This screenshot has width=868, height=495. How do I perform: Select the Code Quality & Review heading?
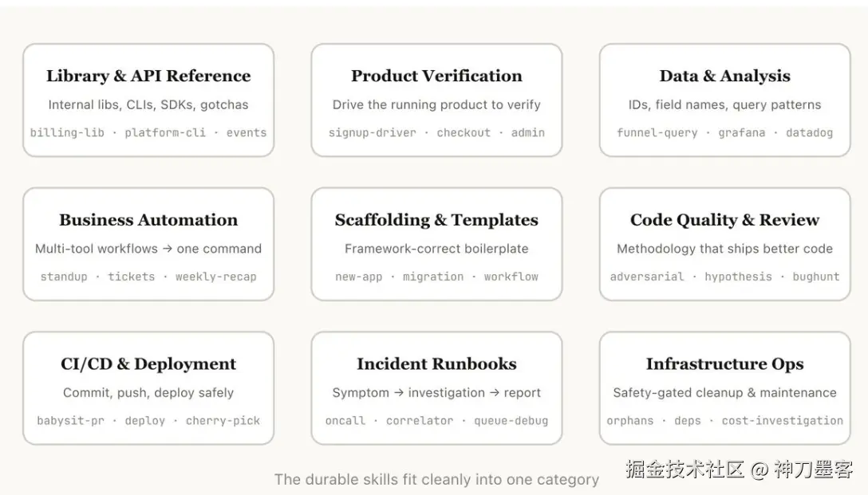pos(724,220)
